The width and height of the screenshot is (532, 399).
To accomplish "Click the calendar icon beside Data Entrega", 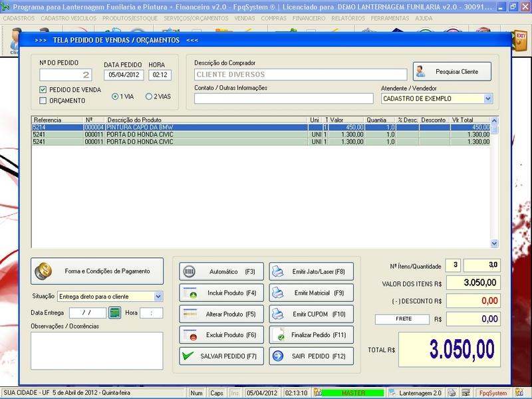I will (x=114, y=313).
